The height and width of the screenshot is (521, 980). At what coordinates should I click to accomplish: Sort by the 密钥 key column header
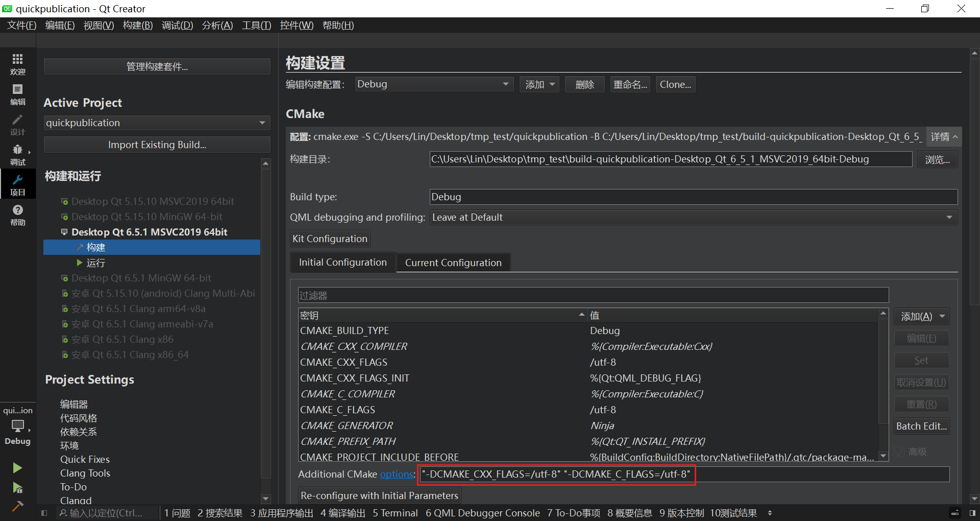click(x=442, y=316)
